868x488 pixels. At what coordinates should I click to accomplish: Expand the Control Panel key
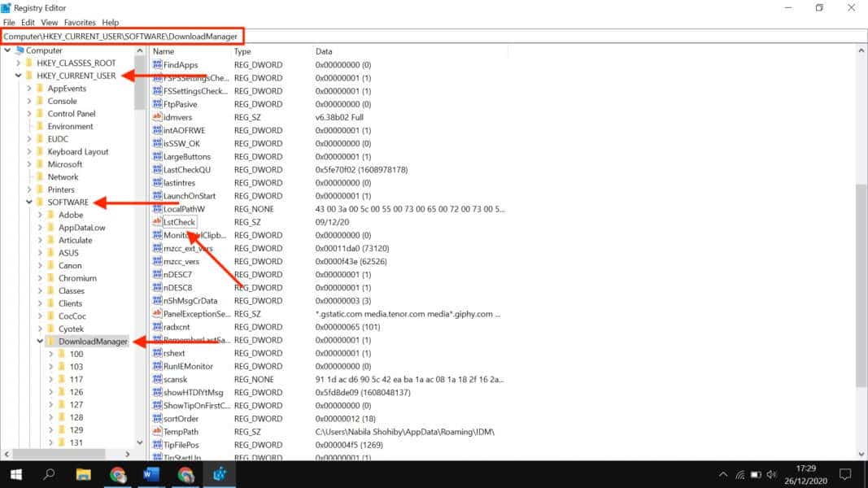[x=29, y=114]
